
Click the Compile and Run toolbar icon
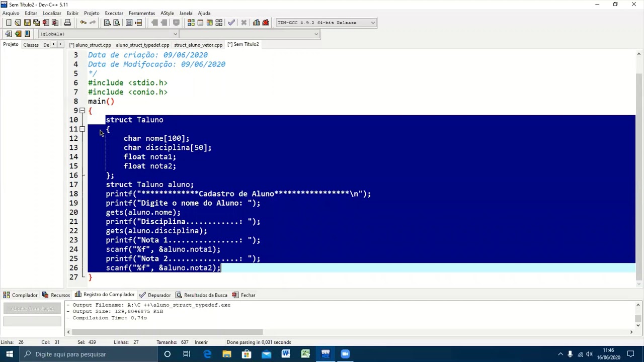pos(209,23)
